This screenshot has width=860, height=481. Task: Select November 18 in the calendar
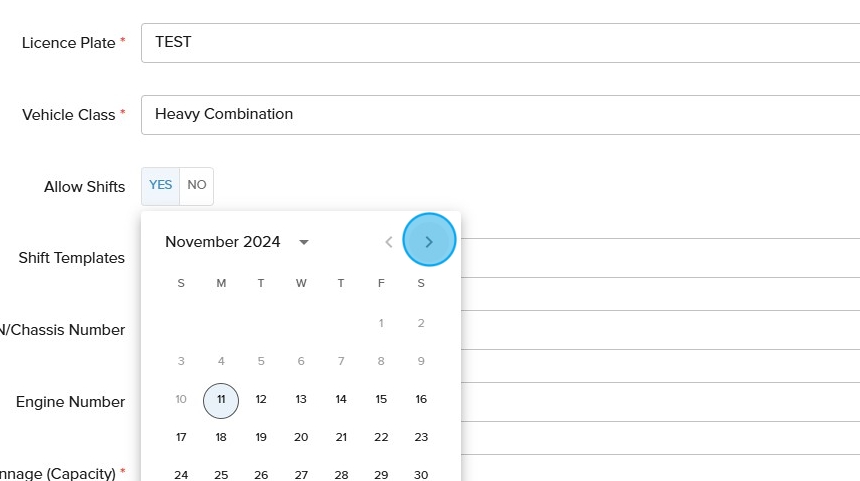221,437
